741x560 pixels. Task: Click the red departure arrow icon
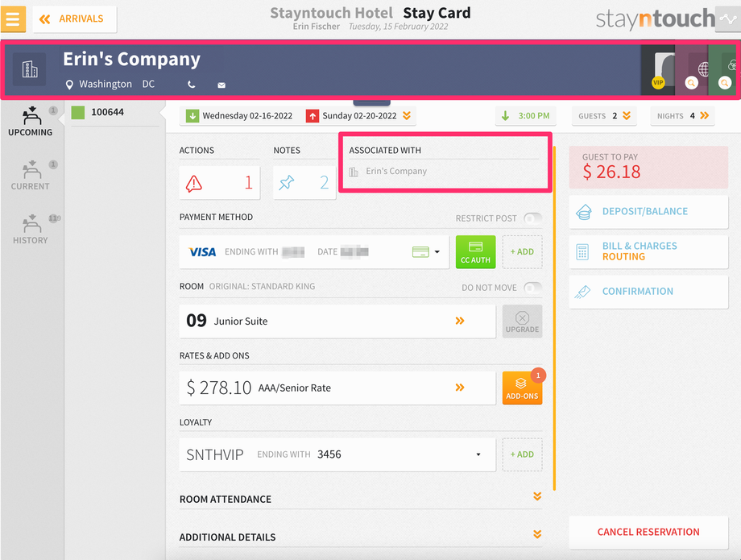tap(313, 116)
